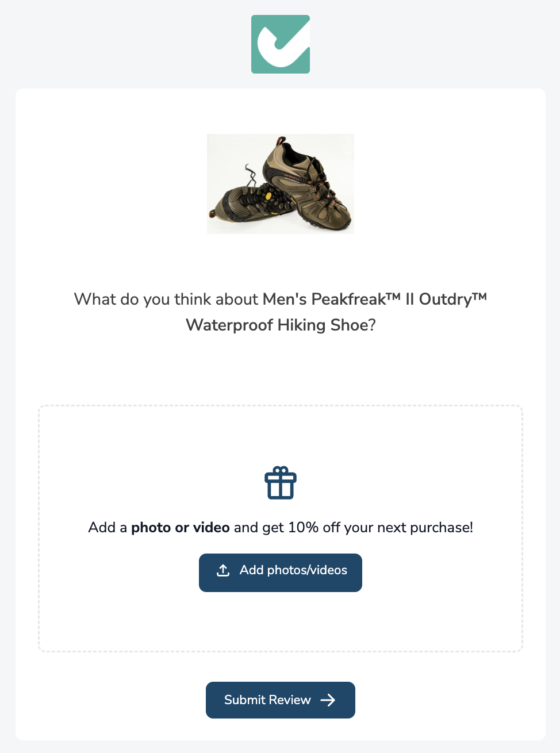Click the word "Add a" in the promo line
The height and width of the screenshot is (753, 560).
coord(108,528)
